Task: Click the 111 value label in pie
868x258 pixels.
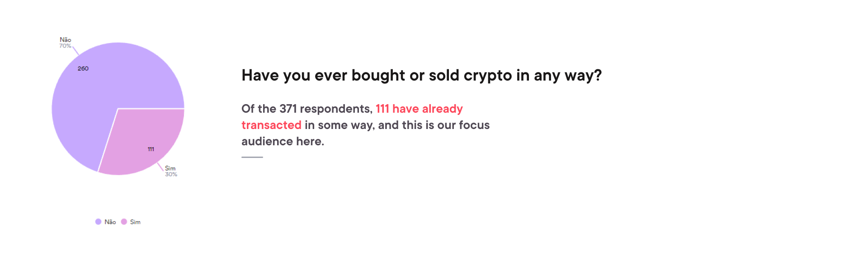Action: pyautogui.click(x=151, y=149)
